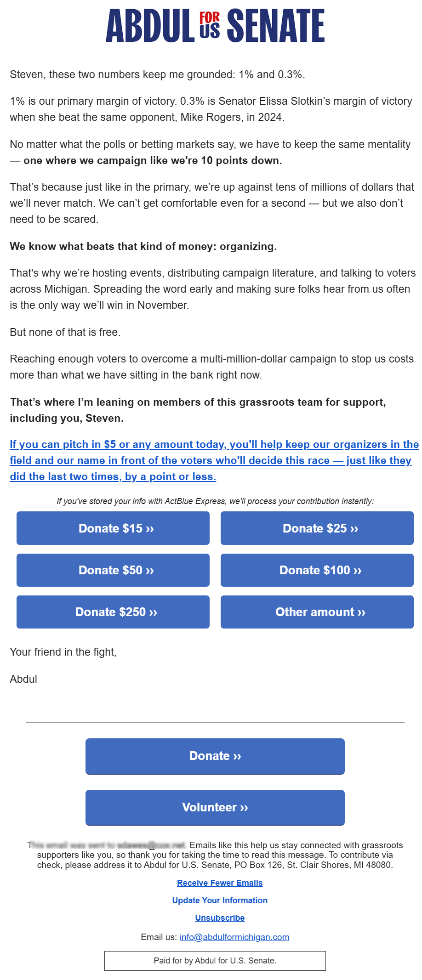Click the large Donate button below the signature

click(x=215, y=756)
